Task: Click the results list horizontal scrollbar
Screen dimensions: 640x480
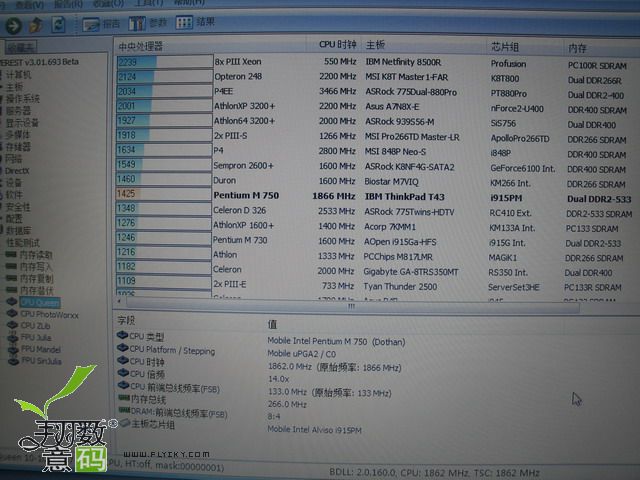Action: pos(352,305)
